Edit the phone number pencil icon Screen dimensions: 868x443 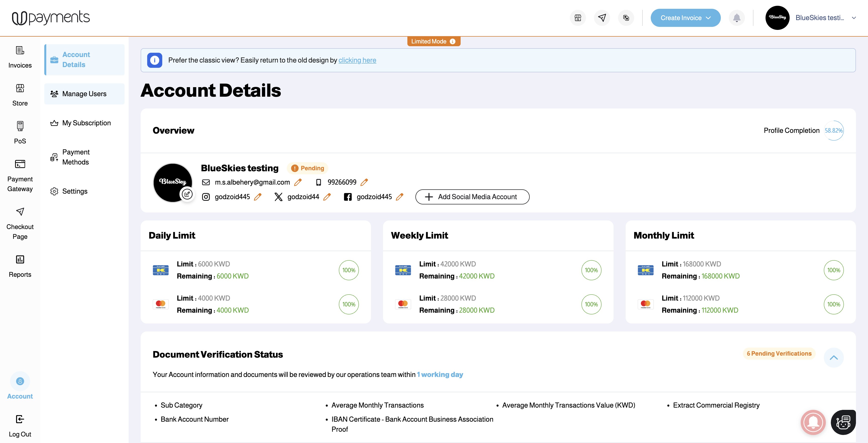[364, 182]
